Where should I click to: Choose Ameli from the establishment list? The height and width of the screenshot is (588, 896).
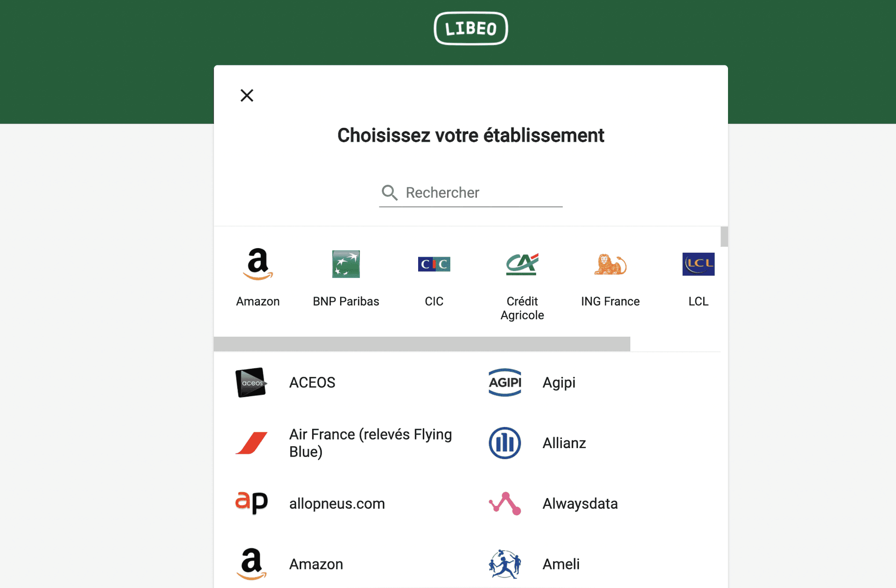(561, 564)
